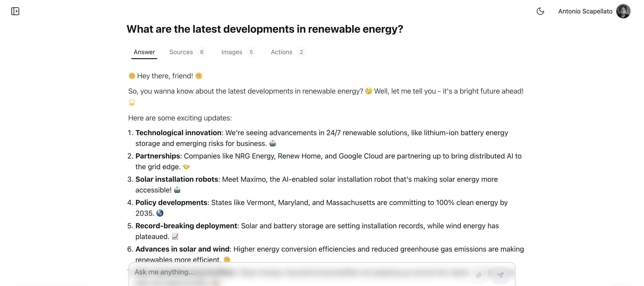The height and width of the screenshot is (286, 644).
Task: Click the renewable energy question heading
Action: [265, 29]
